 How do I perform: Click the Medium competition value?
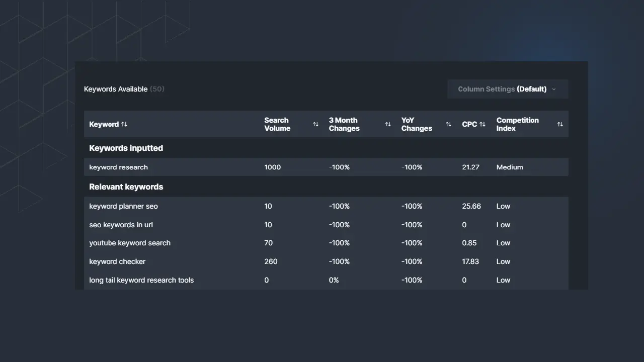[x=510, y=167]
